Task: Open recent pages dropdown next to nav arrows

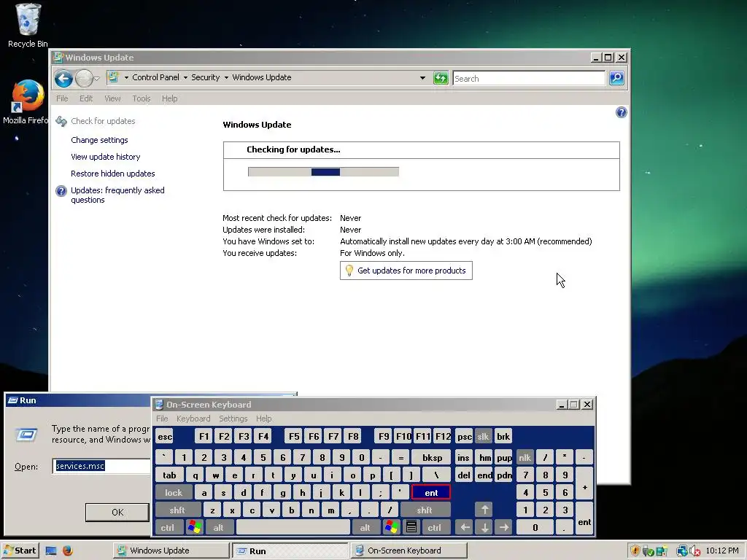Action: click(97, 78)
